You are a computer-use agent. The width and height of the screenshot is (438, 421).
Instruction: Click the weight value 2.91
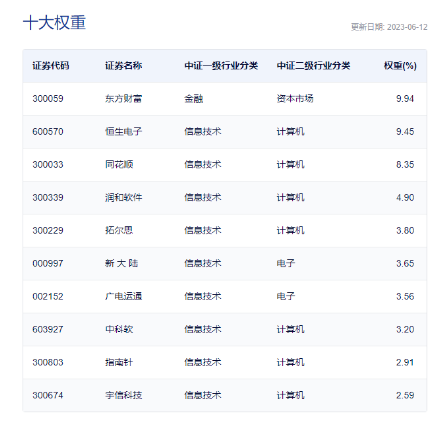pos(405,363)
